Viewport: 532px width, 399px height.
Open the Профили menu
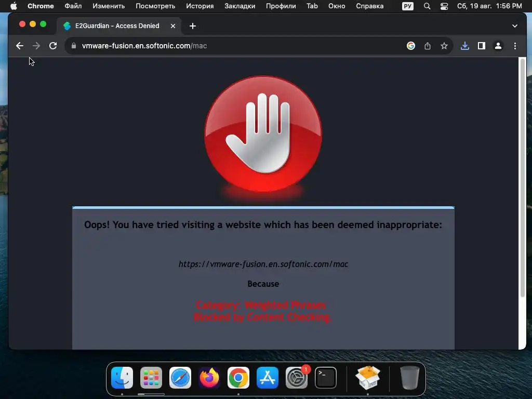click(x=281, y=6)
